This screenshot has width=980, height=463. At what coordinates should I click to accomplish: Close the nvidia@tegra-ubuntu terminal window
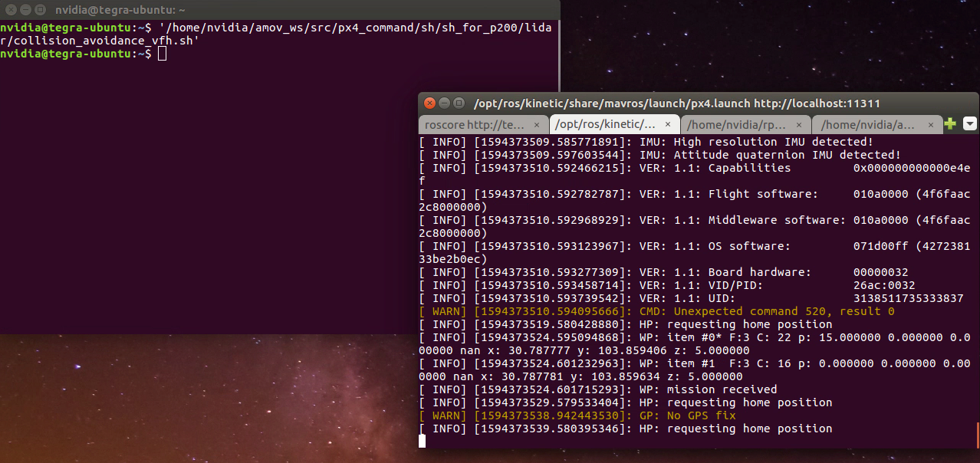[x=10, y=10]
